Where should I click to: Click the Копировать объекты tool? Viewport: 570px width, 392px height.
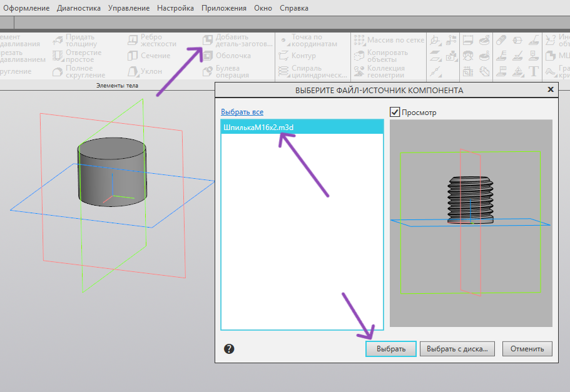(x=360, y=56)
